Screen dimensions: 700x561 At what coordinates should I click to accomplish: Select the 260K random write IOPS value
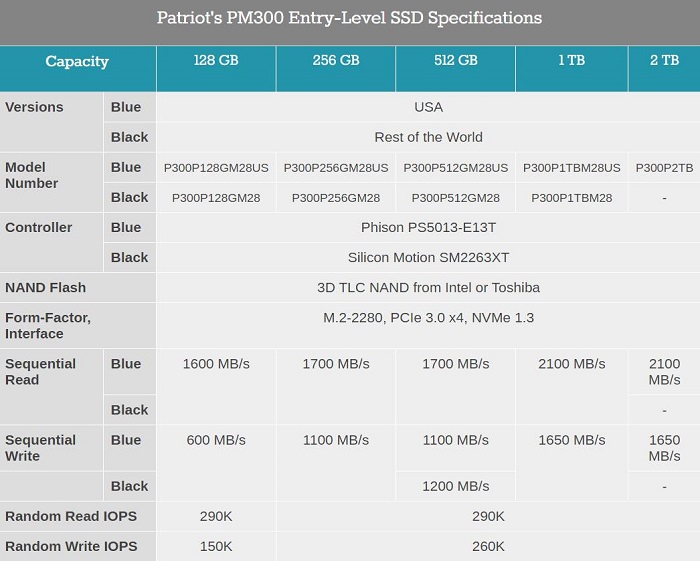click(x=488, y=546)
